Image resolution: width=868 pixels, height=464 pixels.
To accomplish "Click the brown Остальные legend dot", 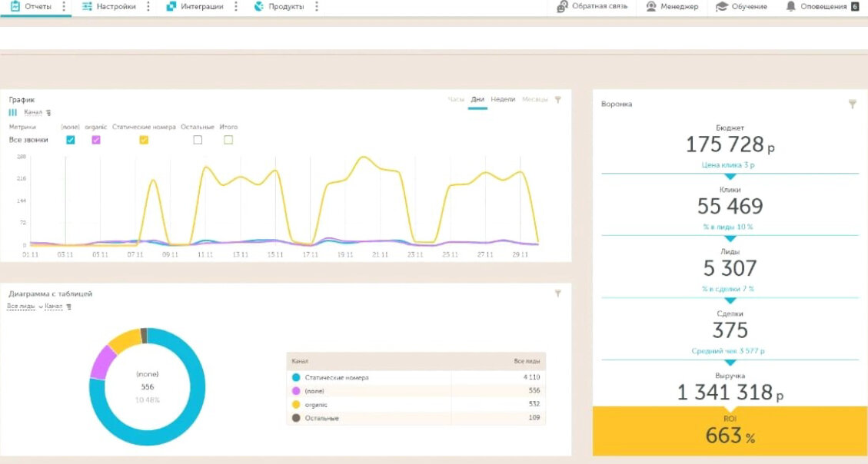I will click(296, 418).
